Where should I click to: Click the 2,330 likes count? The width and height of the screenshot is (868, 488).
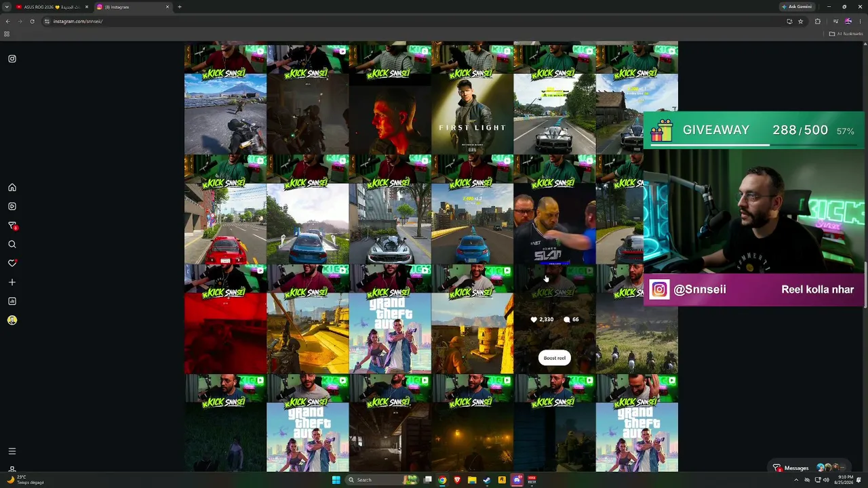[542, 319]
